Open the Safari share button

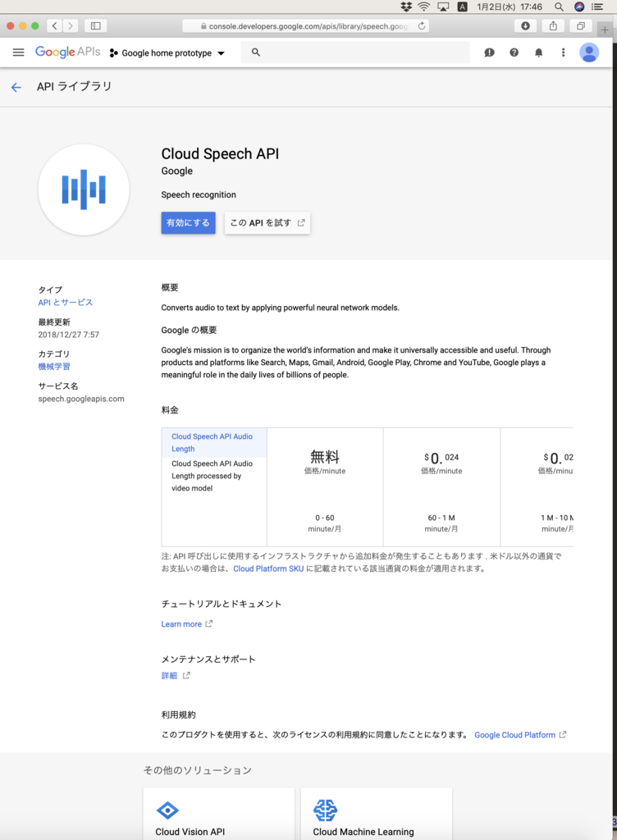[553, 25]
